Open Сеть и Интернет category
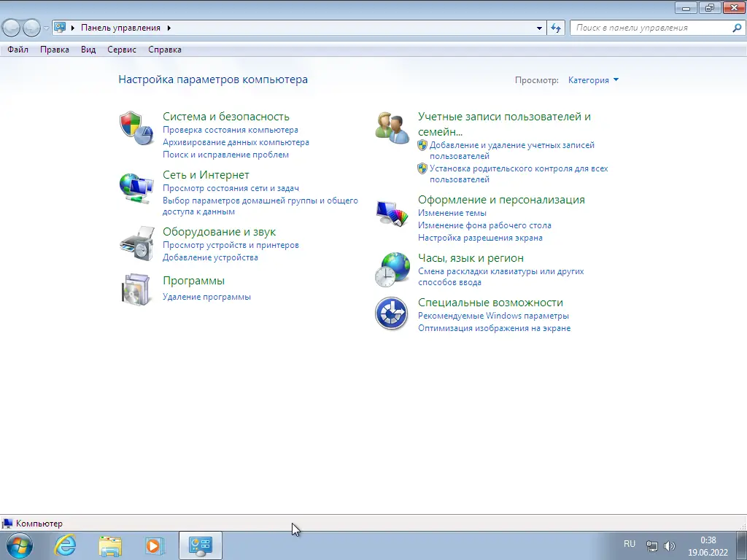 206,175
